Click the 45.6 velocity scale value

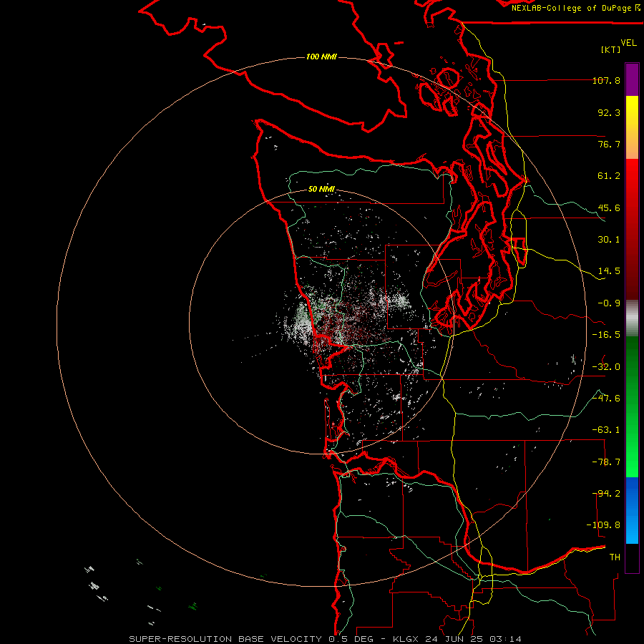[x=609, y=208]
